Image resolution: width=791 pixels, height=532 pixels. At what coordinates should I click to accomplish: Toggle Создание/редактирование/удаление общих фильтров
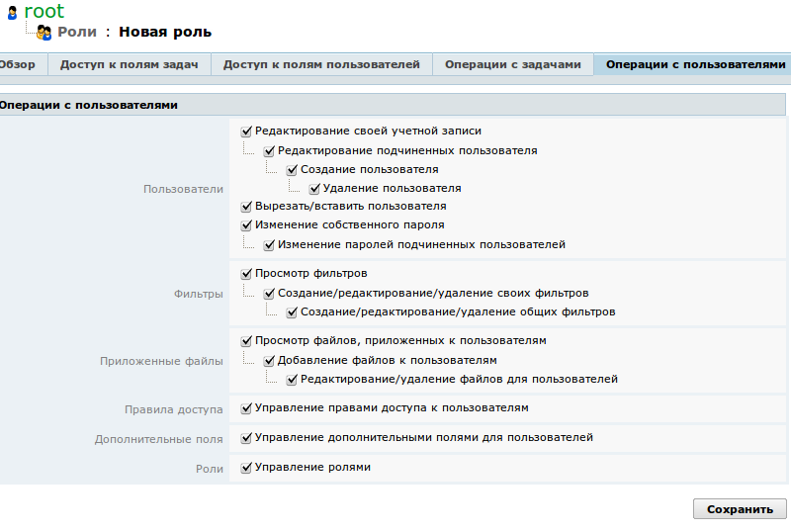tap(293, 312)
